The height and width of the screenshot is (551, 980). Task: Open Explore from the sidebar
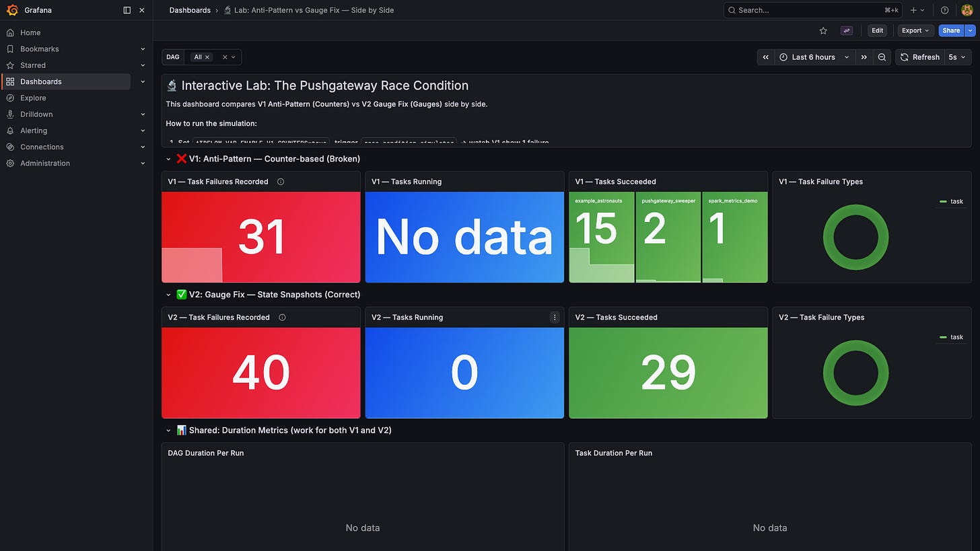click(x=33, y=98)
